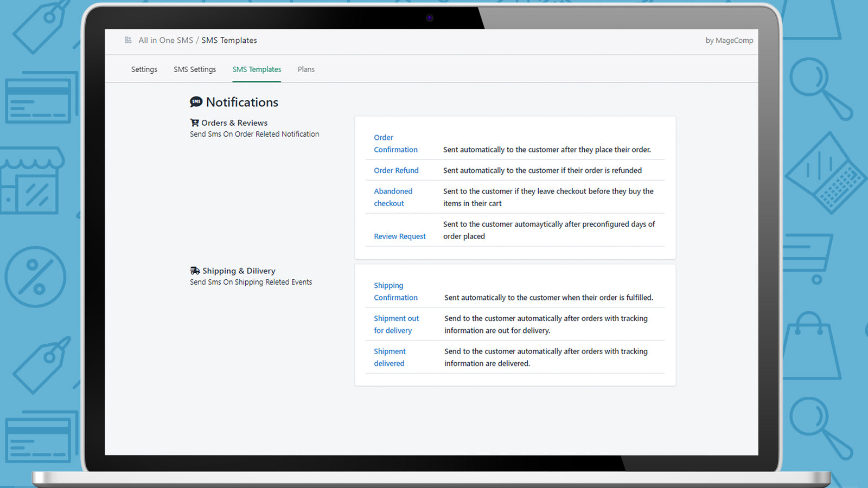Click the All in One SMS breadcrumb
Viewport: 868px width, 488px height.
pyautogui.click(x=165, y=40)
